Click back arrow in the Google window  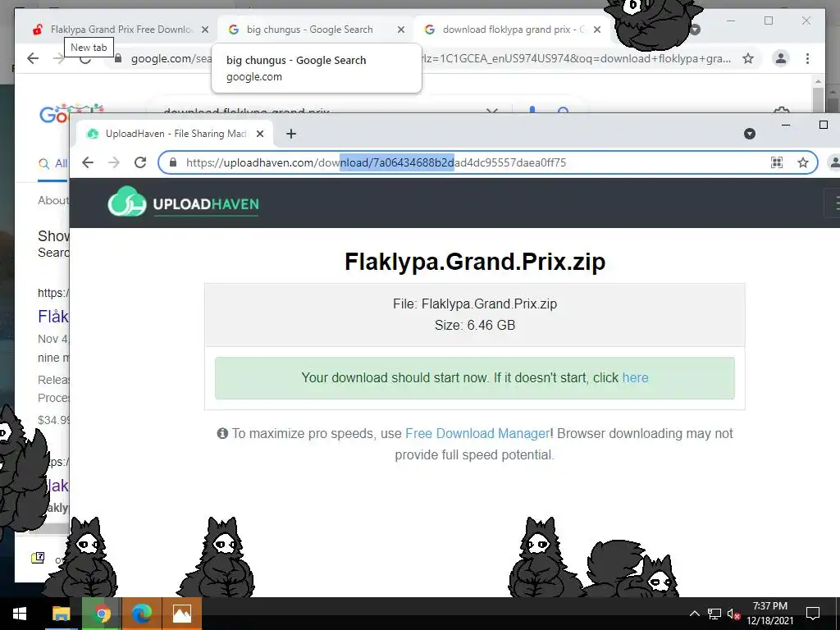click(33, 58)
